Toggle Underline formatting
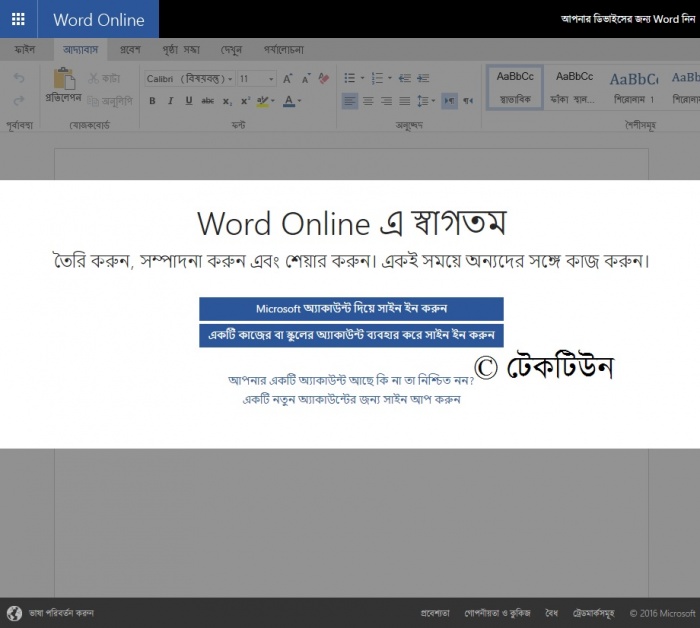Screen dimensions: 700x628 [189, 101]
